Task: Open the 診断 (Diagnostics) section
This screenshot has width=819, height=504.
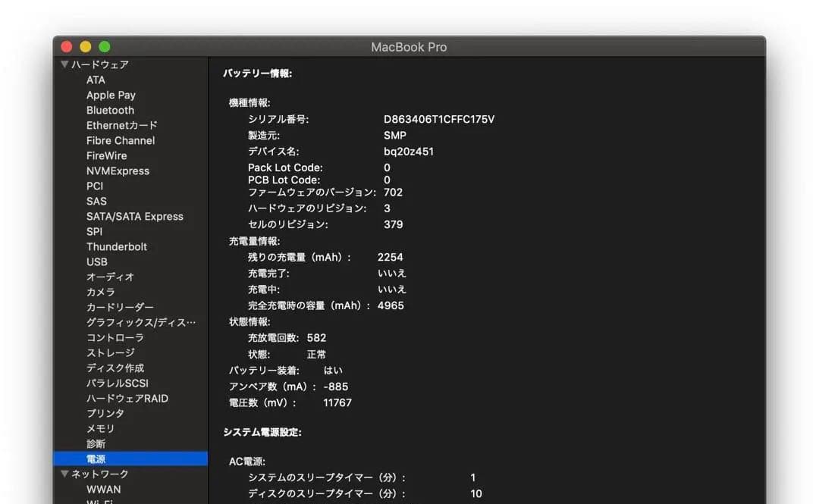Action: (96, 443)
